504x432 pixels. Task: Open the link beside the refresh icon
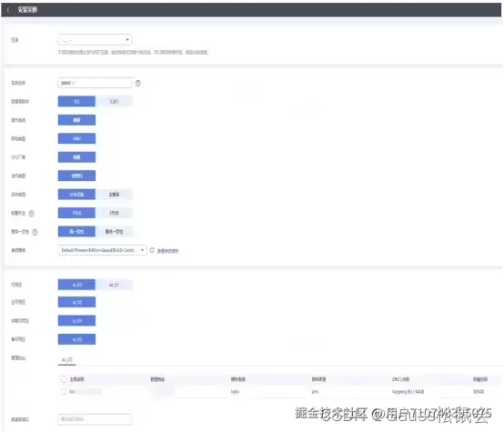[167, 251]
